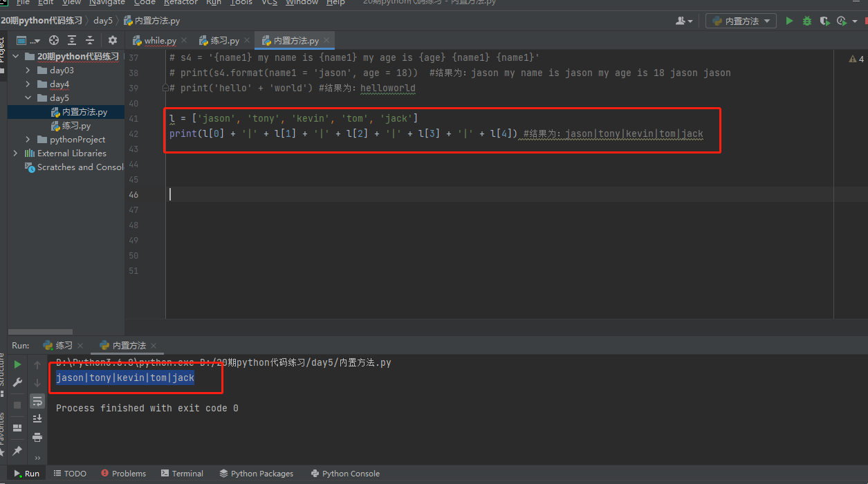
Task: Close the 内置方法 Run tab
Action: pos(154,346)
